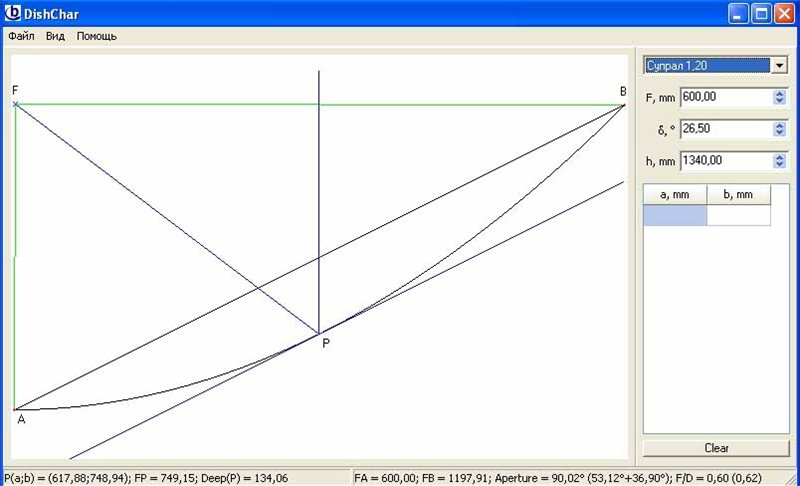Click the b, mm column header
The image size is (800, 486).
click(x=738, y=194)
